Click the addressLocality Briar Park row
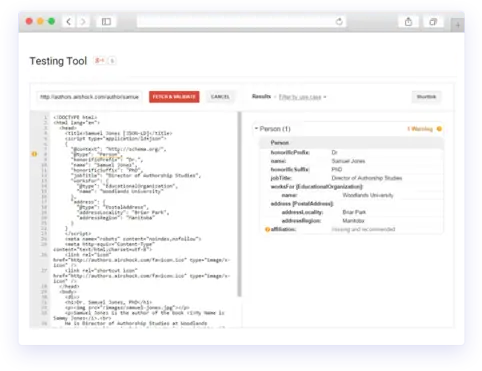482x371 pixels. [352, 212]
